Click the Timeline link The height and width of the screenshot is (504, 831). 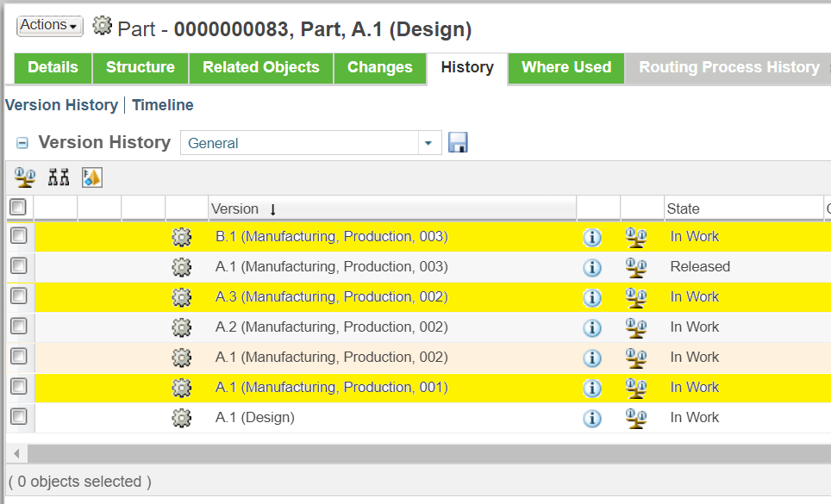tap(163, 105)
